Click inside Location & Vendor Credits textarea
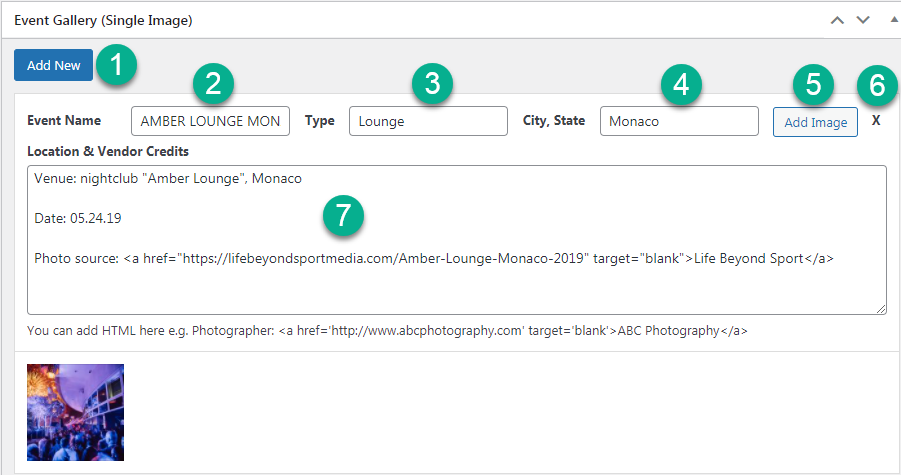901x475 pixels. pos(457,240)
